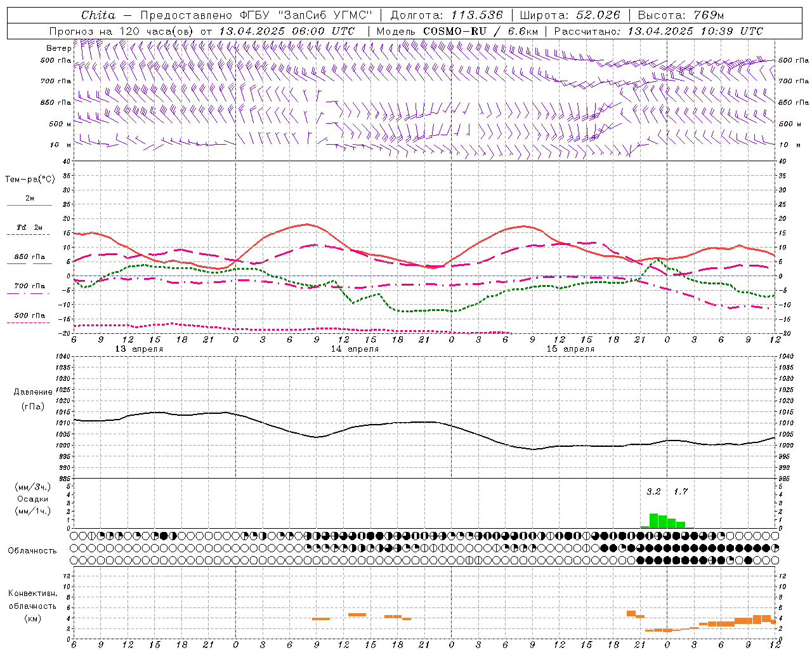Click the '(мм/1ч.)' precipitation unit label
The width and height of the screenshot is (812, 650).
32,511
